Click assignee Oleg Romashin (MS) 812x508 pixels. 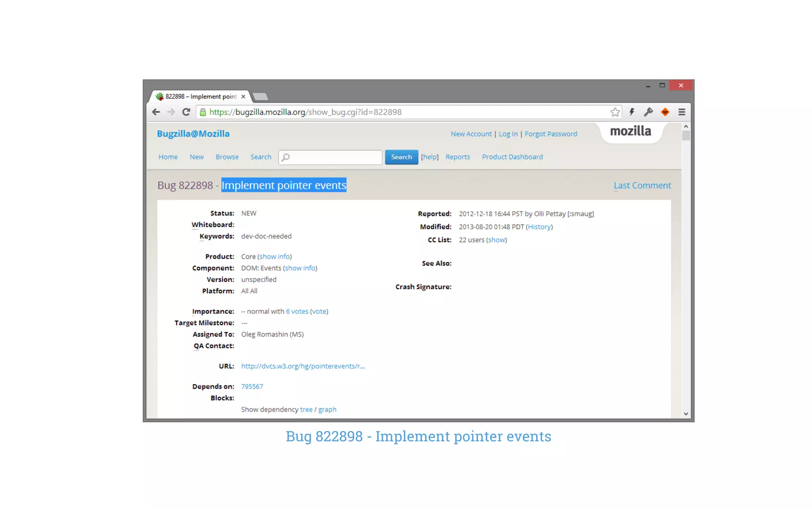click(x=272, y=334)
